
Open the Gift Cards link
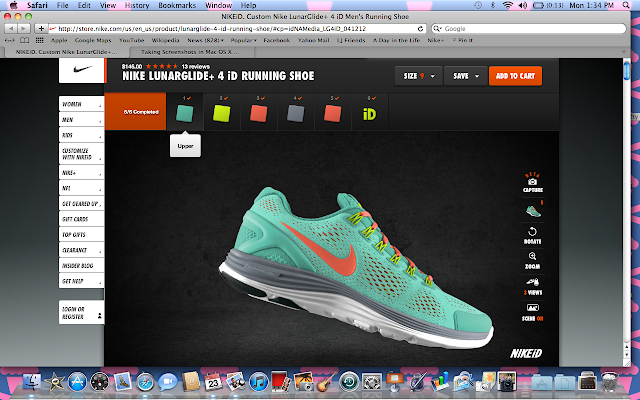click(81, 219)
